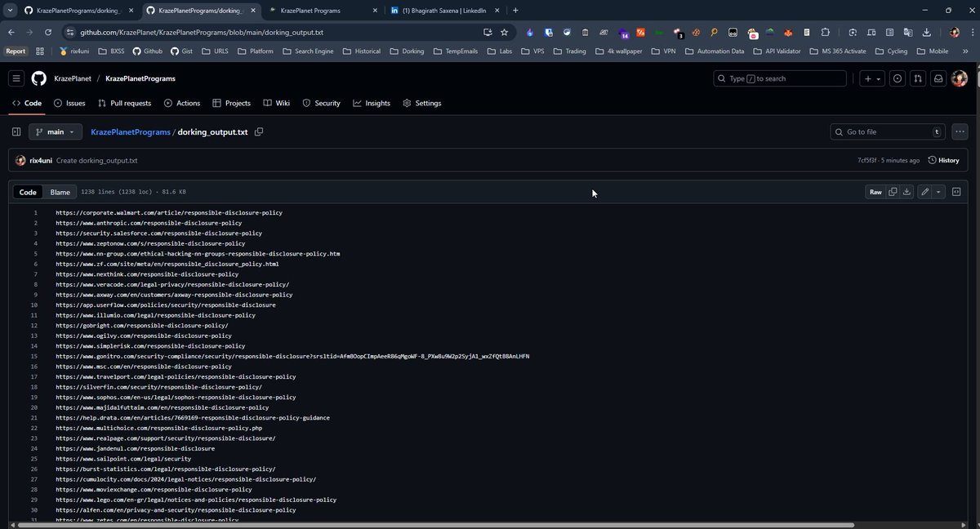
Task: Select the Code view toggle
Action: [x=28, y=192]
